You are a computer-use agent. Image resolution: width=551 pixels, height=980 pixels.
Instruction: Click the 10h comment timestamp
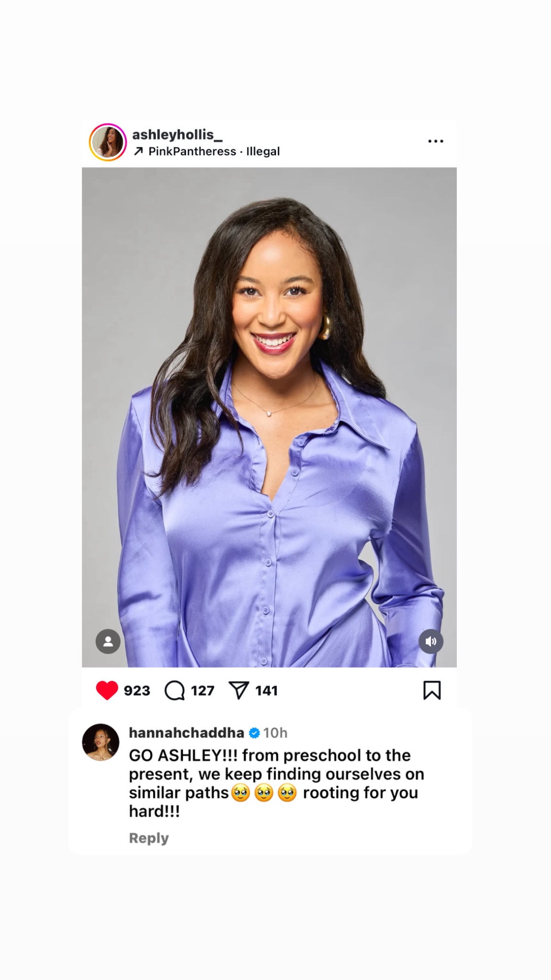pyautogui.click(x=275, y=733)
